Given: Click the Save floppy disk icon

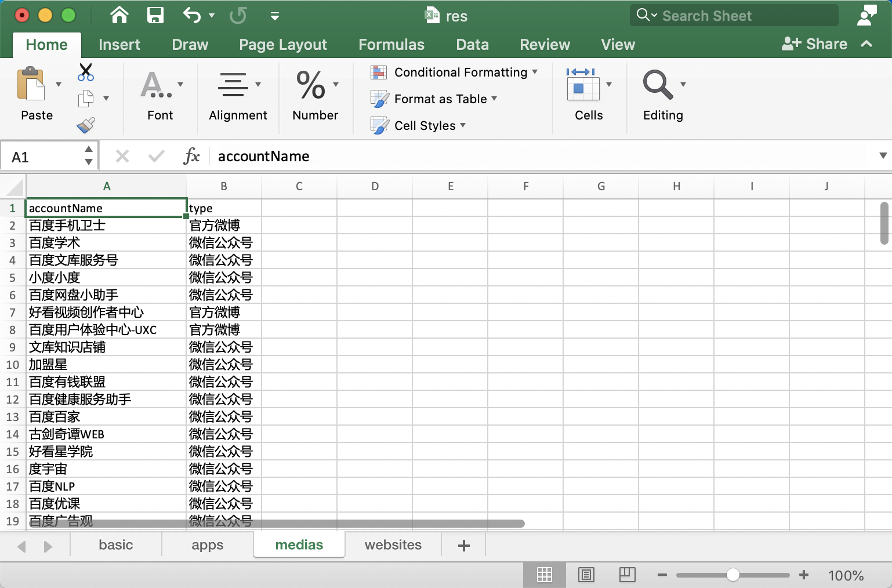Looking at the screenshot, I should pos(155,15).
